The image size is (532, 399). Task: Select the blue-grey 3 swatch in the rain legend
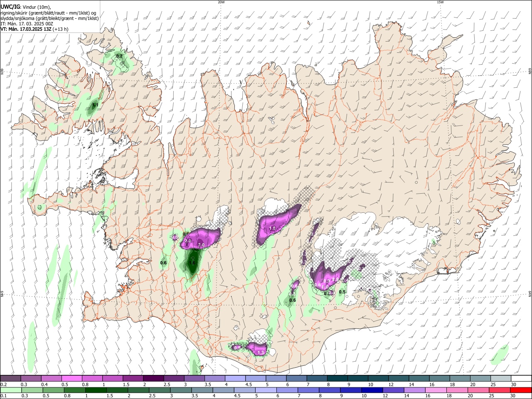[x=180, y=390]
